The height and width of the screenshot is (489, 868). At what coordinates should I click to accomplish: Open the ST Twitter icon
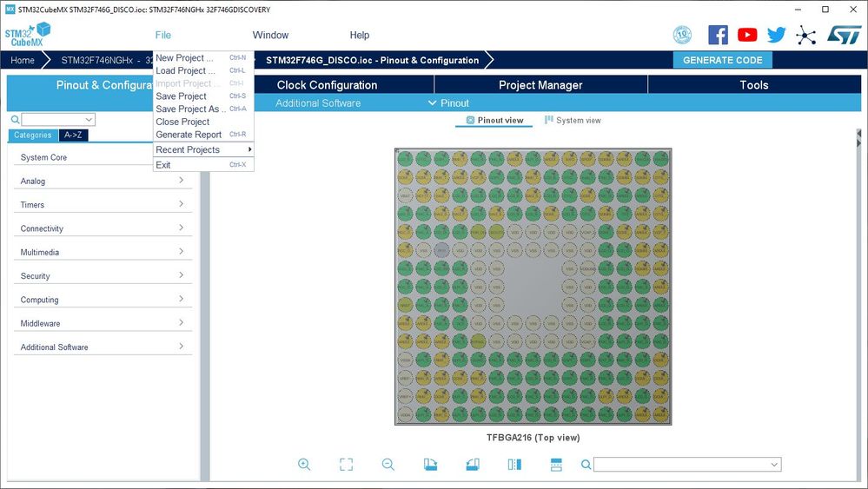tap(776, 35)
